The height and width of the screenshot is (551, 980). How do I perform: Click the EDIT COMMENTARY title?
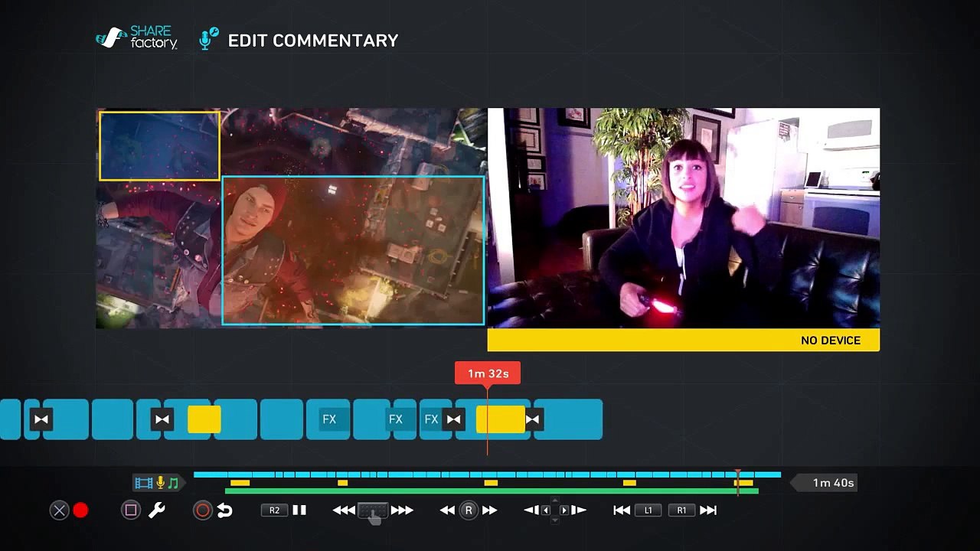(x=313, y=41)
